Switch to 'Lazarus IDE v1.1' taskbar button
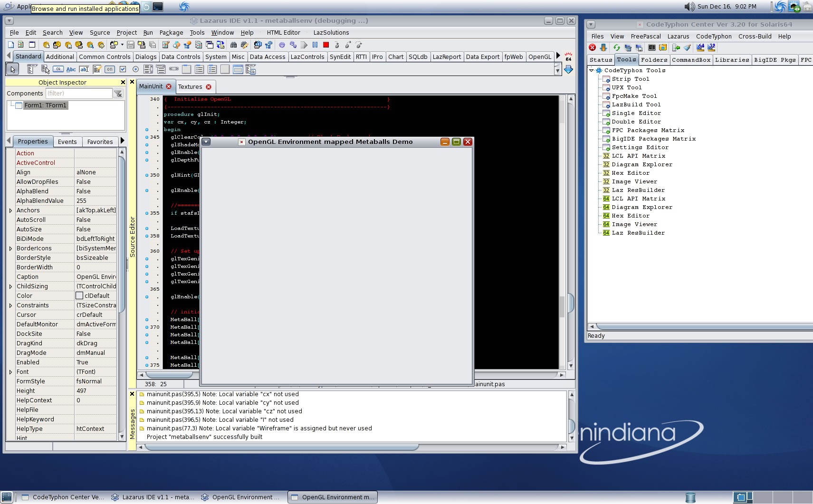This screenshot has width=813, height=504. point(152,497)
